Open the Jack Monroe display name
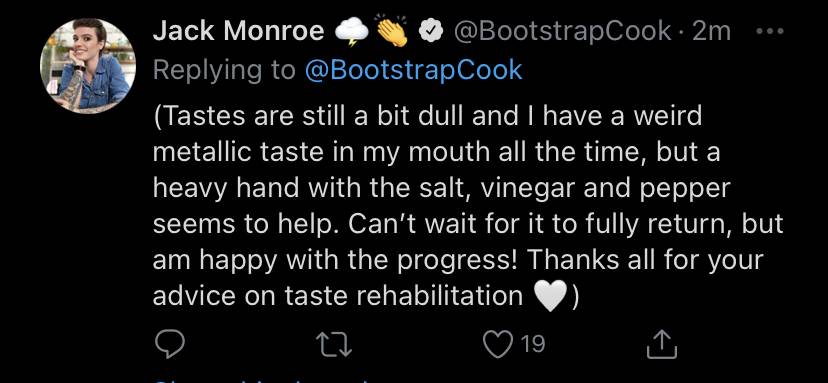Viewport: 828px width, 383px height. (239, 32)
